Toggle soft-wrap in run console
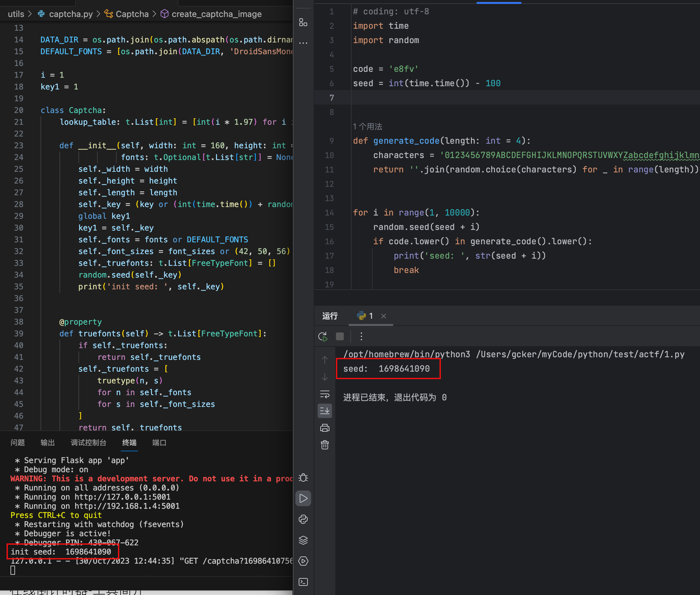 pos(325,394)
